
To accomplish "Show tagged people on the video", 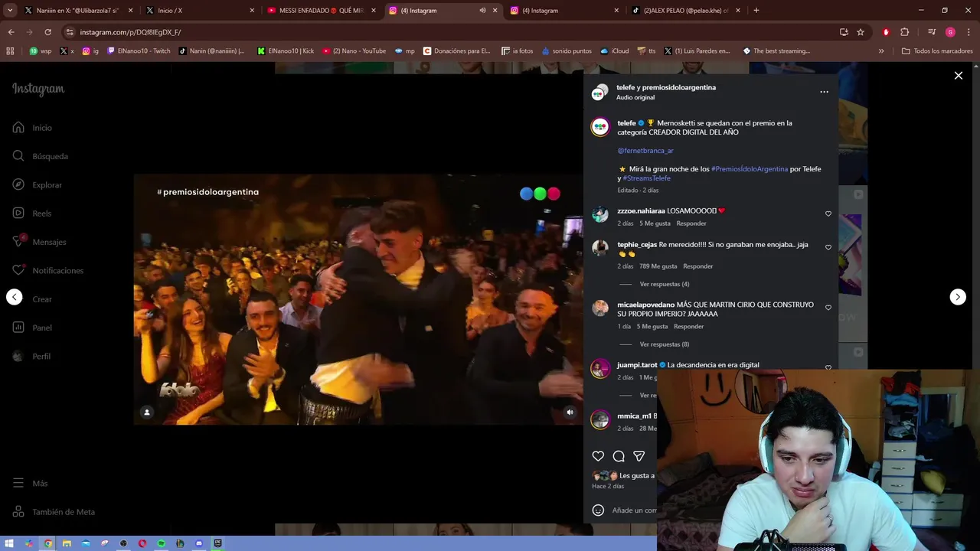I will click(147, 412).
